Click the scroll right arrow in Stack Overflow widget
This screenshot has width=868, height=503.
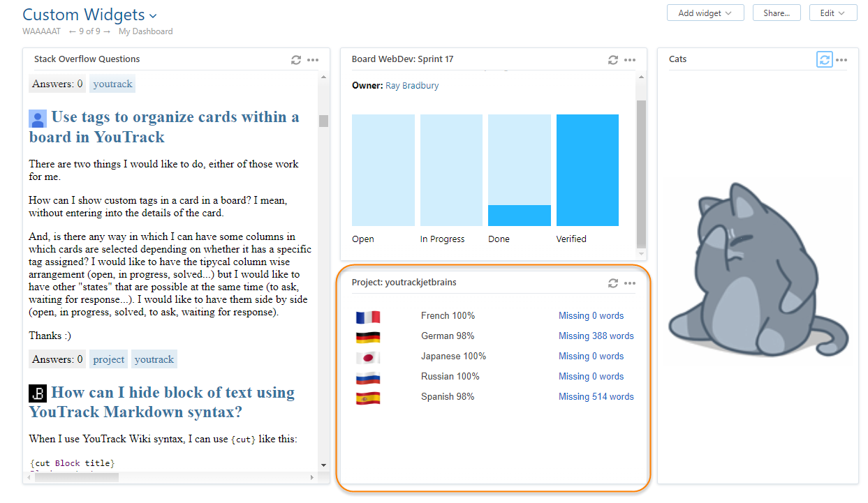coord(312,477)
